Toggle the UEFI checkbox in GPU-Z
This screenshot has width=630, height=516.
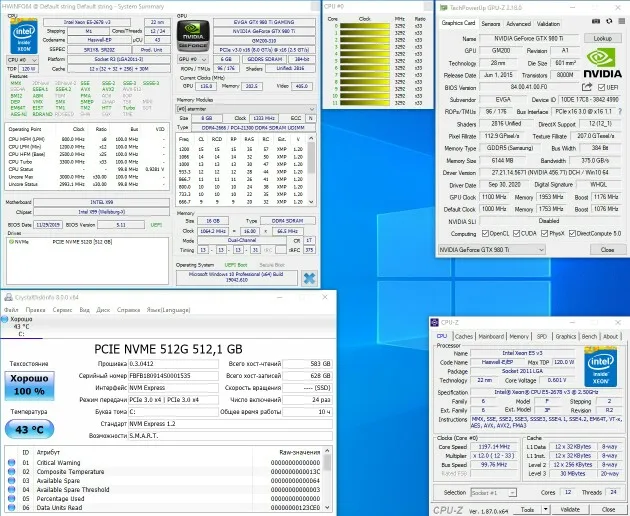click(x=601, y=87)
